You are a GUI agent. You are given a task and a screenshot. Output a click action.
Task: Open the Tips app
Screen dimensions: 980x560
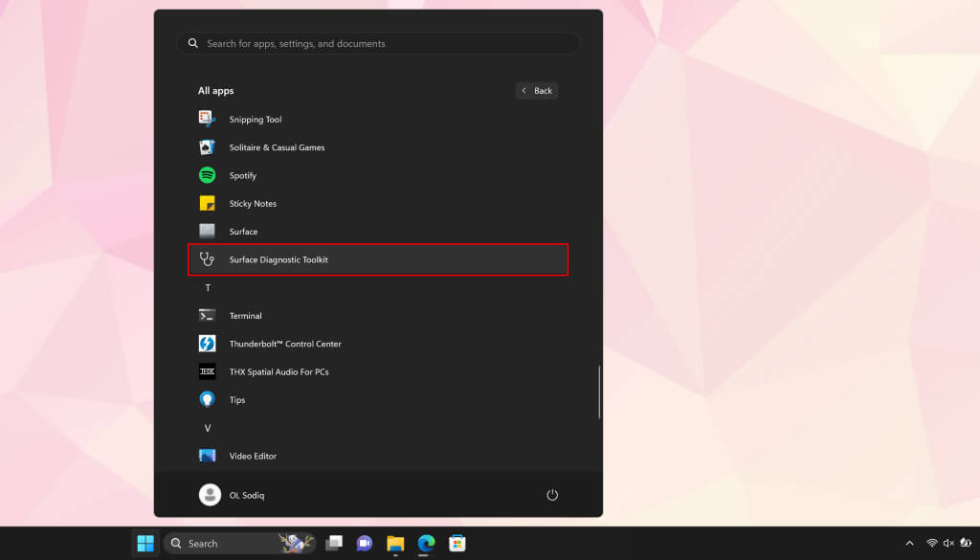pyautogui.click(x=236, y=400)
